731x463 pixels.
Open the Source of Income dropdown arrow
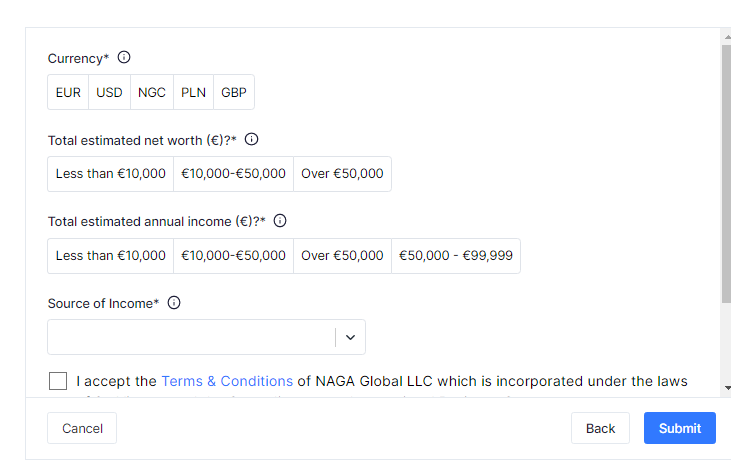point(350,337)
